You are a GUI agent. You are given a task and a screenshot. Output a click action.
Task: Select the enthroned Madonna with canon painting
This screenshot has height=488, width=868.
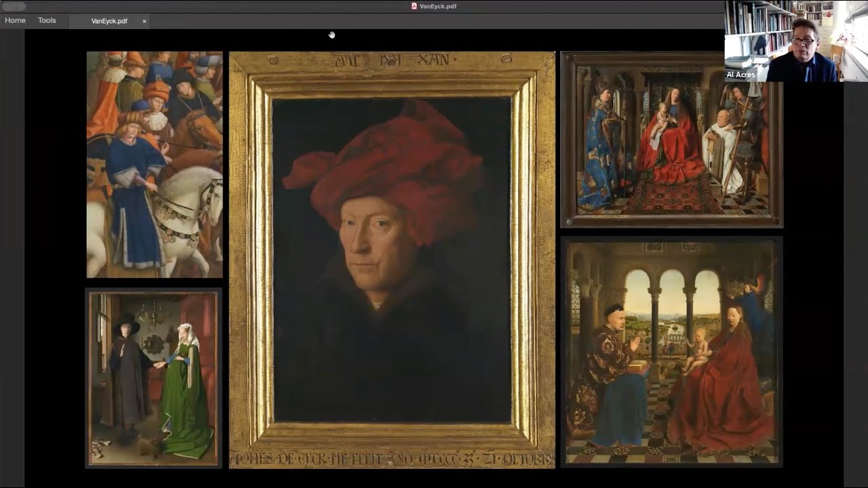tap(672, 140)
